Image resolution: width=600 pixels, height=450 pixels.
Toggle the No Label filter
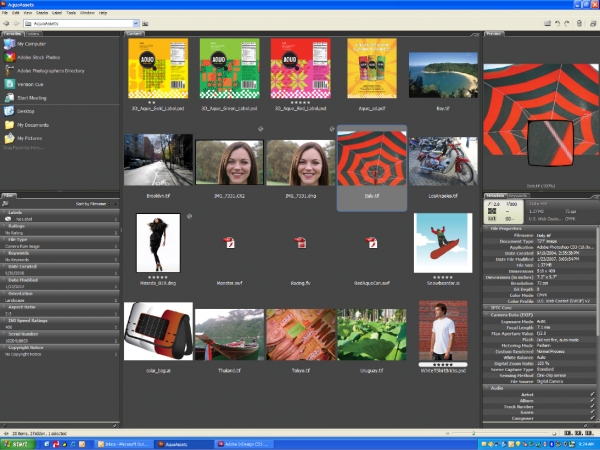[24, 218]
